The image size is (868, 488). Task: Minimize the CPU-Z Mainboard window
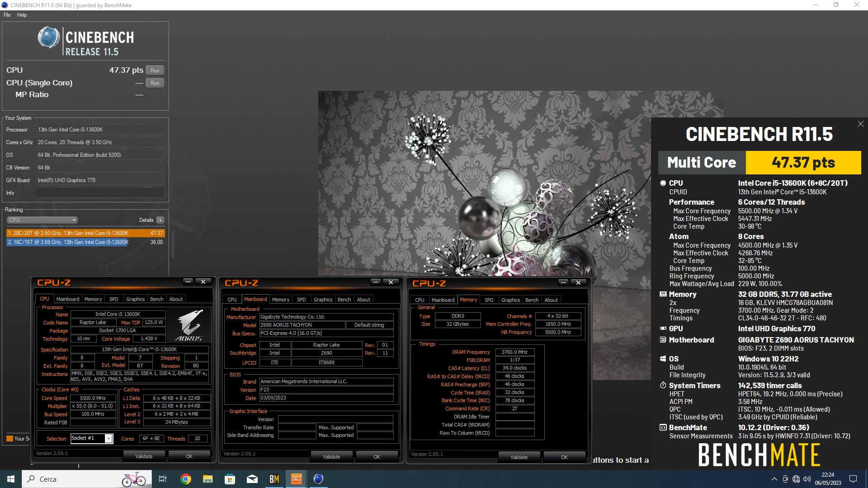pyautogui.click(x=375, y=282)
